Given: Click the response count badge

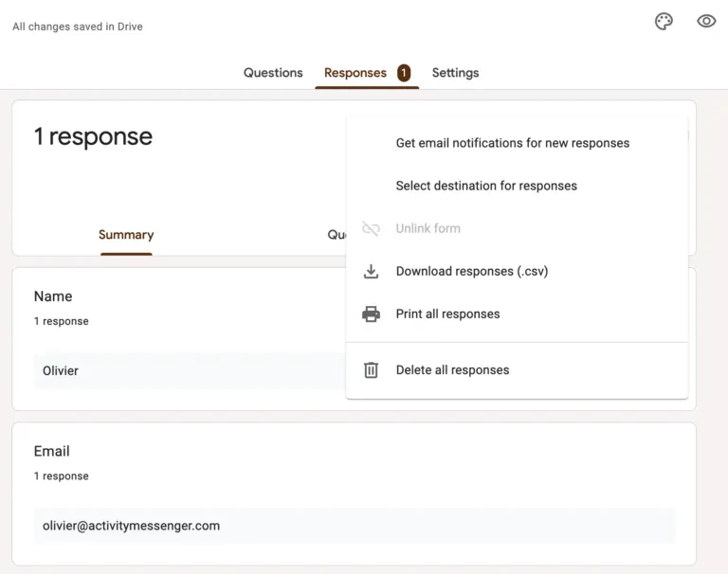Looking at the screenshot, I should coord(404,73).
